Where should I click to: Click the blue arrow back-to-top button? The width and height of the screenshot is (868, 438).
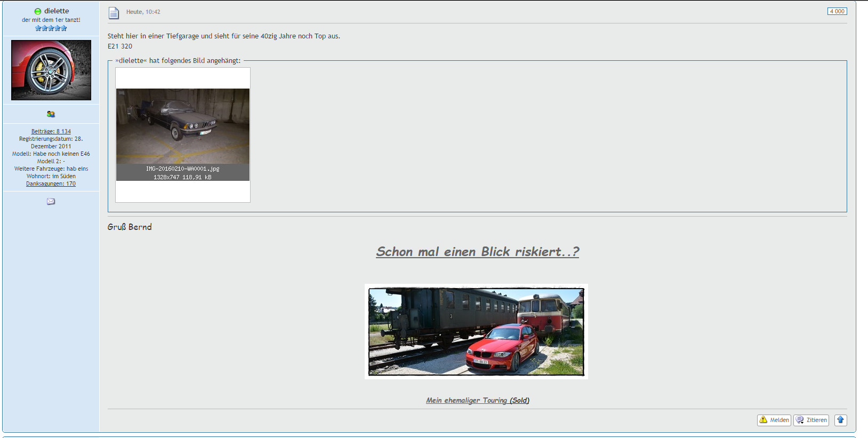(x=841, y=420)
